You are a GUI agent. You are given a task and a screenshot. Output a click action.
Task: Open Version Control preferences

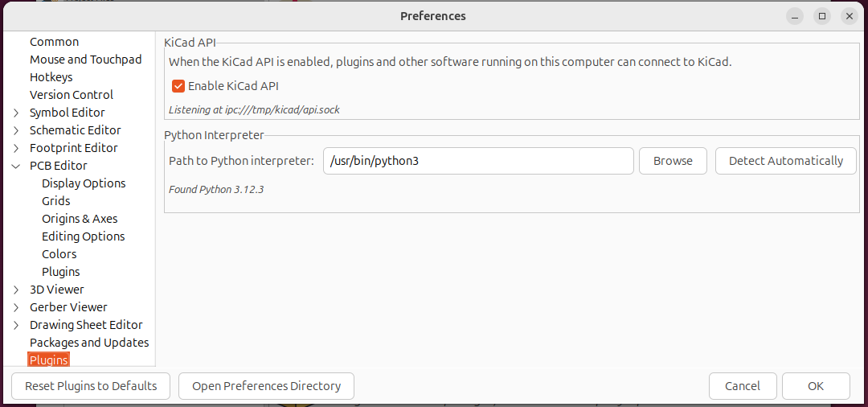[x=72, y=95]
